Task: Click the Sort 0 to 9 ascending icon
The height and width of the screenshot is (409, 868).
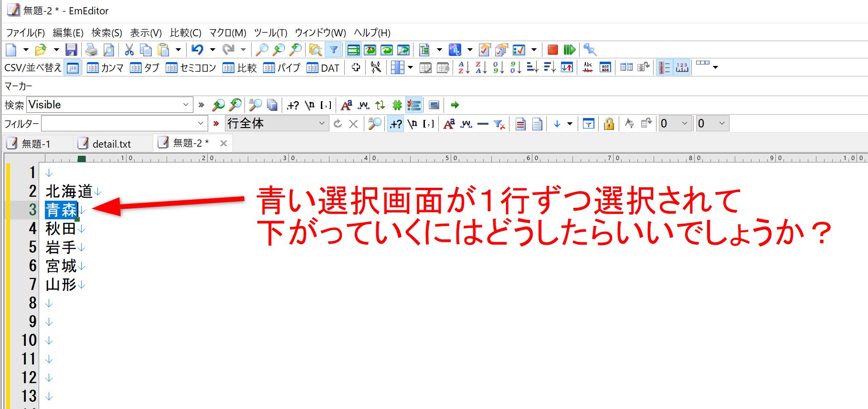Action: (498, 67)
